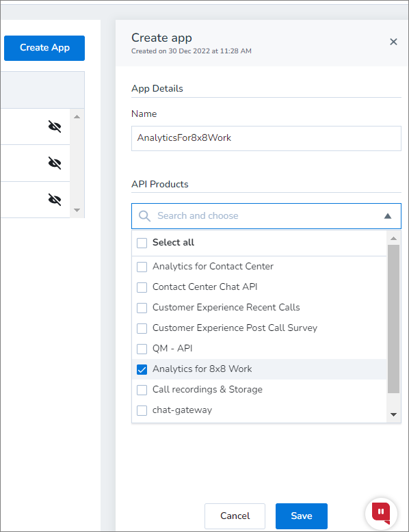Open the red chat widget icon
Image resolution: width=409 pixels, height=532 pixels.
pyautogui.click(x=381, y=514)
